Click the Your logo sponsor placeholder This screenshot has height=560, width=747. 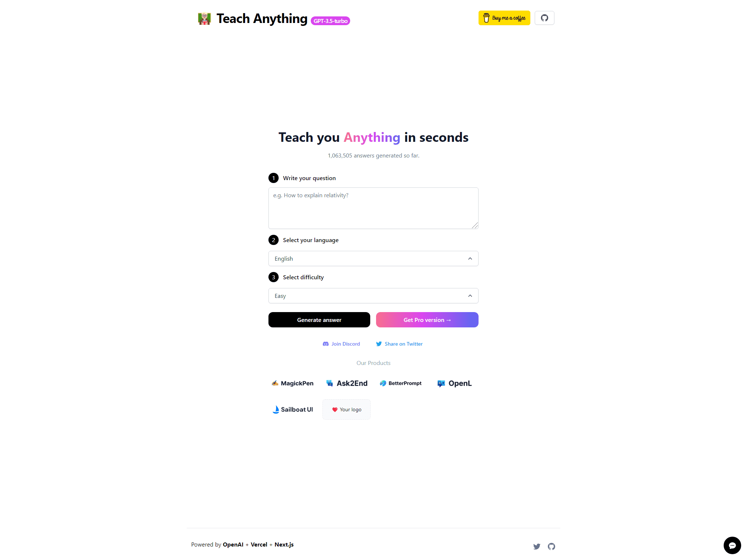(347, 409)
